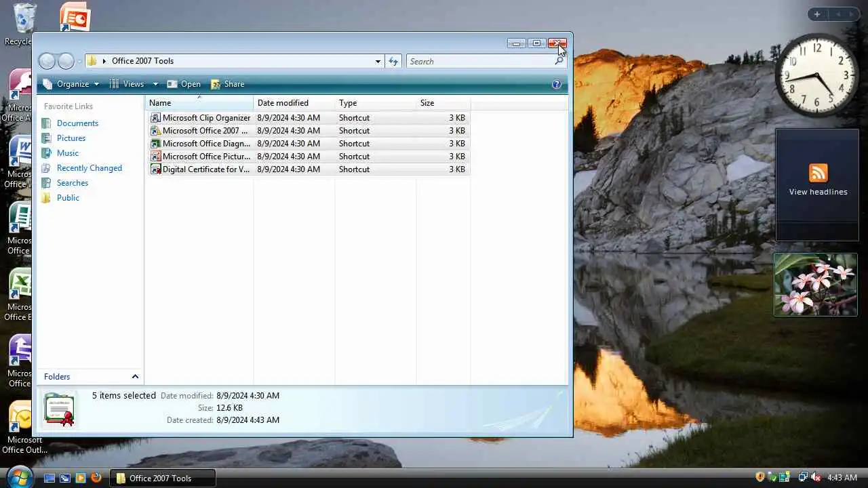Click the Back navigation arrow
This screenshot has width=868, height=488.
[47, 61]
